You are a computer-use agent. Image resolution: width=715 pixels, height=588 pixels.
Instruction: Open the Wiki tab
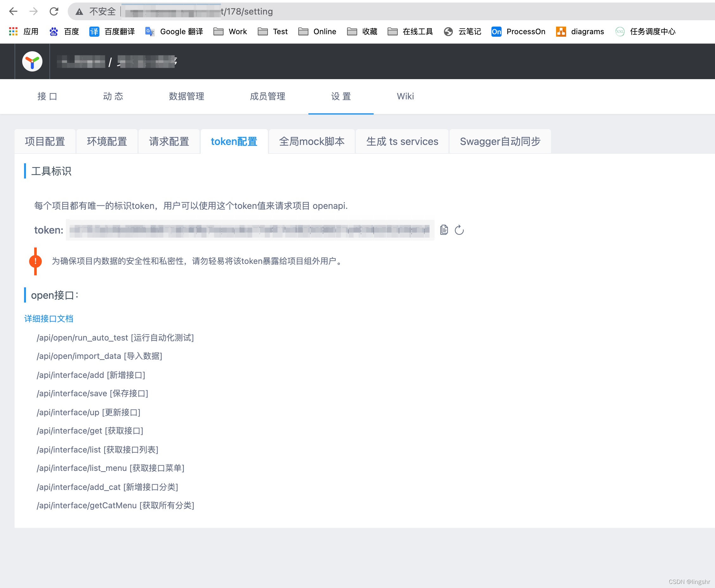click(x=405, y=97)
